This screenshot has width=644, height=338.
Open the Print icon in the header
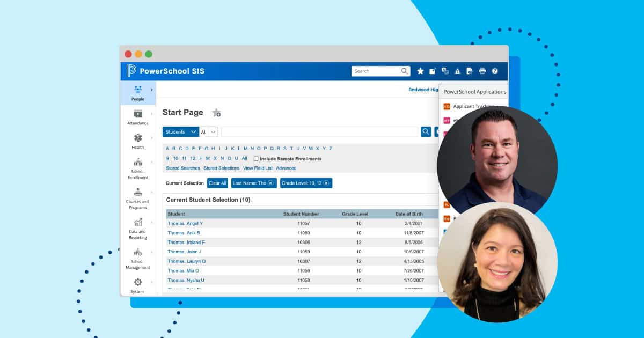482,71
